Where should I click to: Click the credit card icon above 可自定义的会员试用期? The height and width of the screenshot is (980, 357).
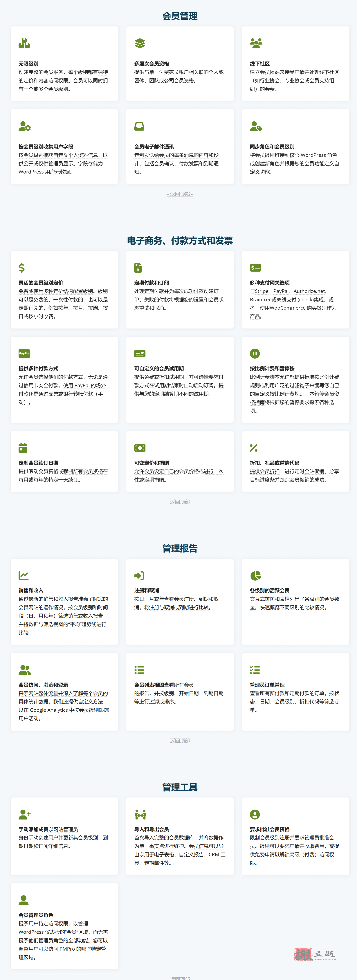[x=140, y=353]
